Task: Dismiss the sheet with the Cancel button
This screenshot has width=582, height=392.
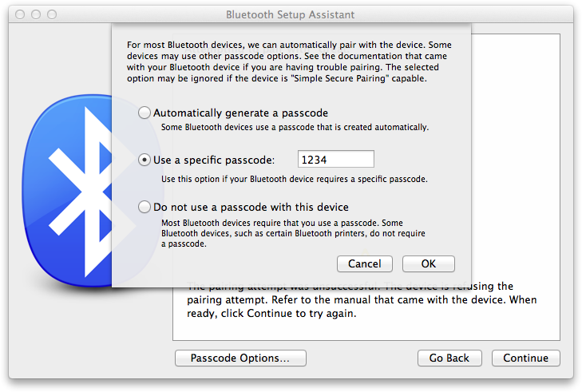Action: [x=365, y=263]
